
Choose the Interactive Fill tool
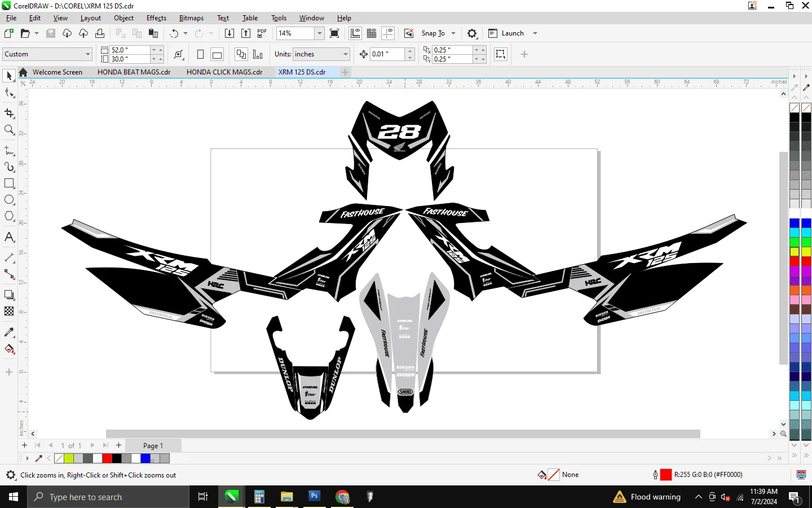(9, 349)
